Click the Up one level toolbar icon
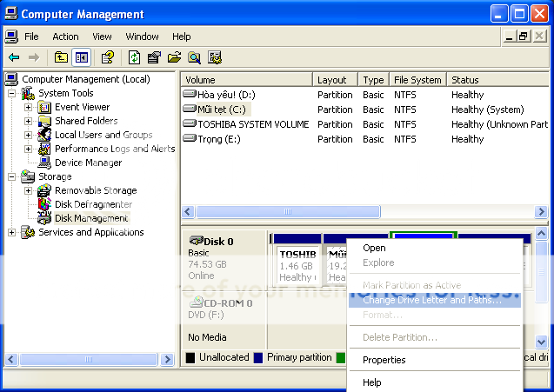Image resolution: width=554 pixels, height=392 pixels. click(61, 57)
